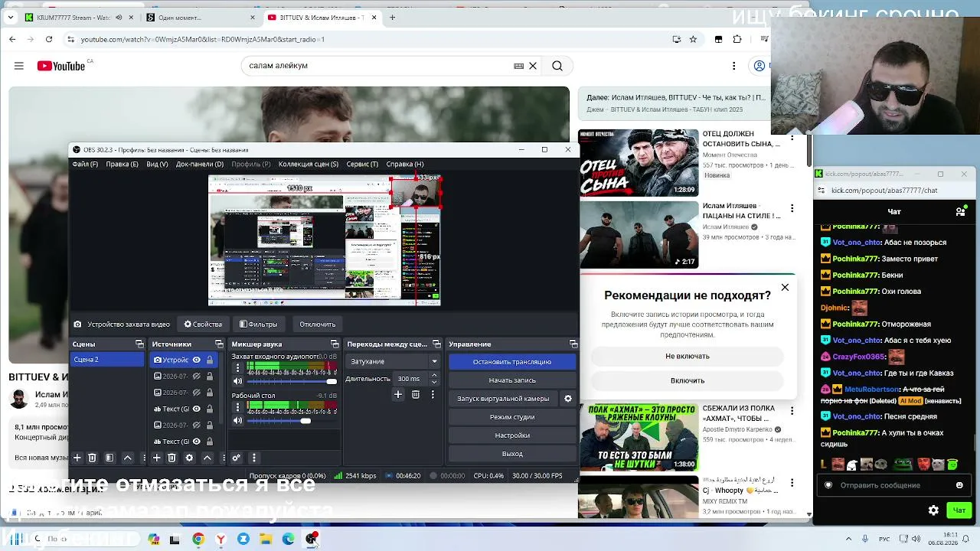Mute the Рабочий стол audio speaker icon

pos(237,420)
